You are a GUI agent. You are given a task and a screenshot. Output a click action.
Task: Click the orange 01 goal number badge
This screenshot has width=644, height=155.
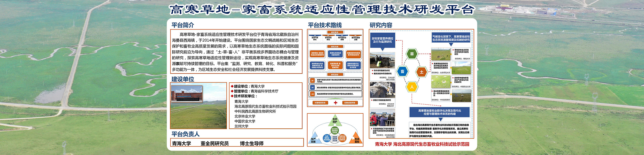[x=312, y=81]
